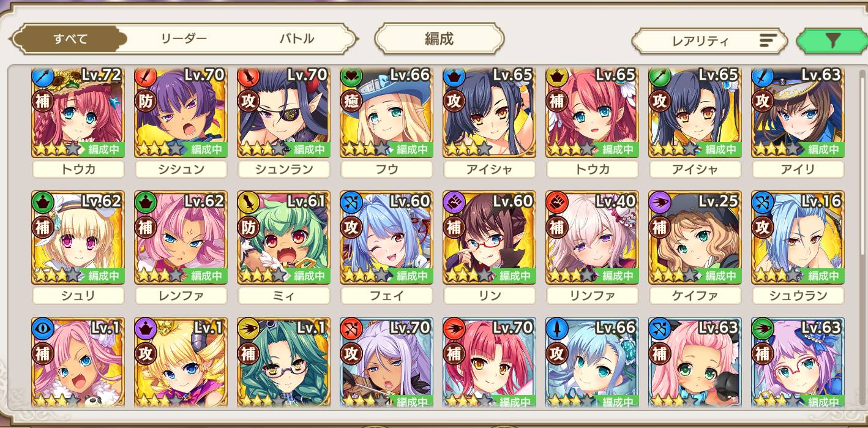Switch to the リーダー tab
This screenshot has width=868, height=428.
(184, 39)
